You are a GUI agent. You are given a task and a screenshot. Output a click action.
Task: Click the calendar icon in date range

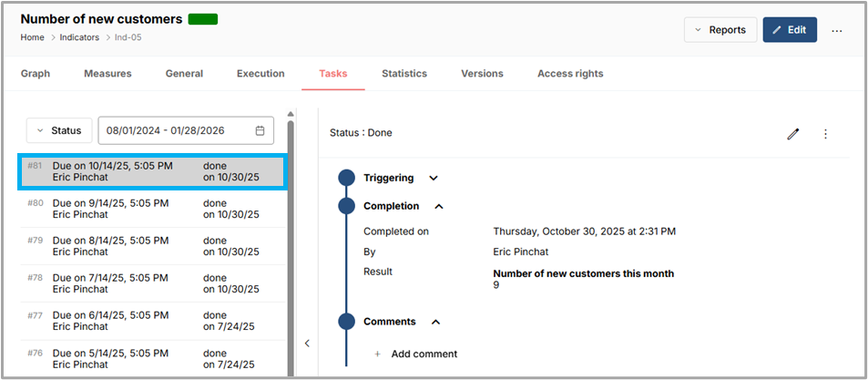click(260, 130)
